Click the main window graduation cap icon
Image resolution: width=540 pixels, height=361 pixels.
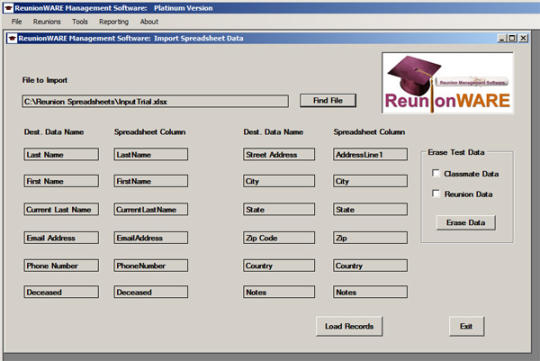tap(8, 8)
